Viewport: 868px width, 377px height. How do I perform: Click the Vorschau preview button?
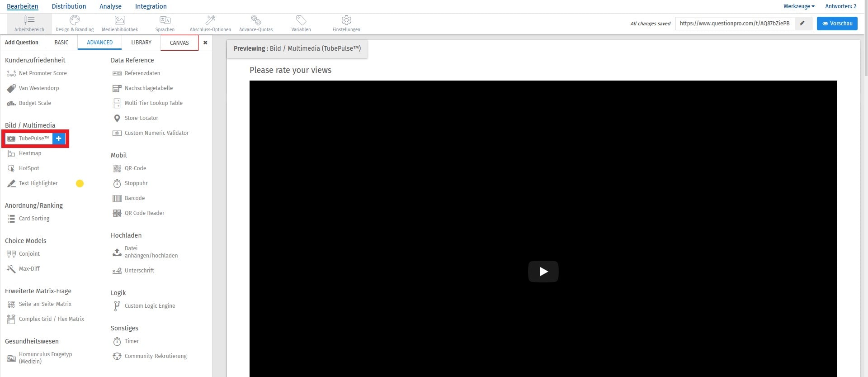coord(837,24)
